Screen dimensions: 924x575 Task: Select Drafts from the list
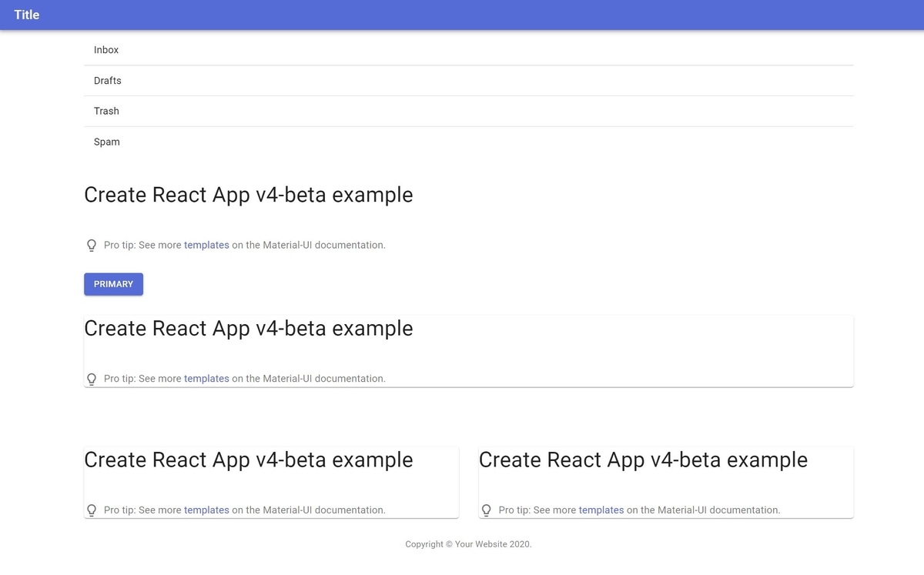click(108, 81)
